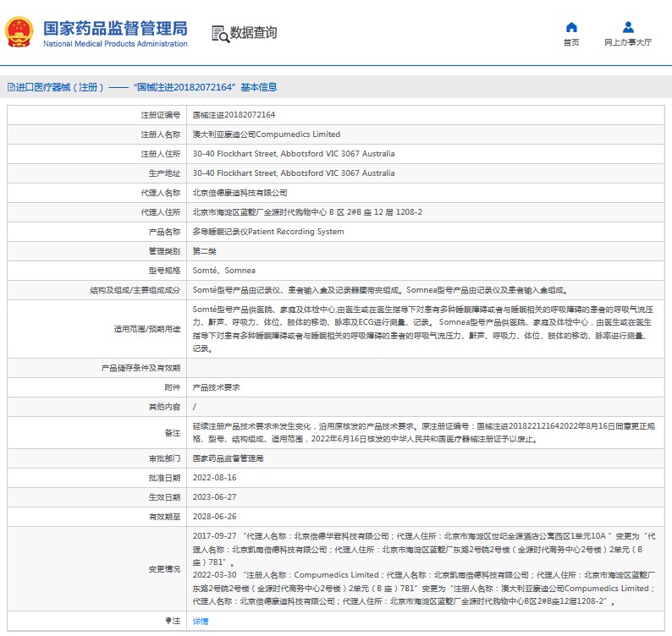Viewport: 672px width, 636px height.
Task: Click 有效期至 row label
Action: 164,517
